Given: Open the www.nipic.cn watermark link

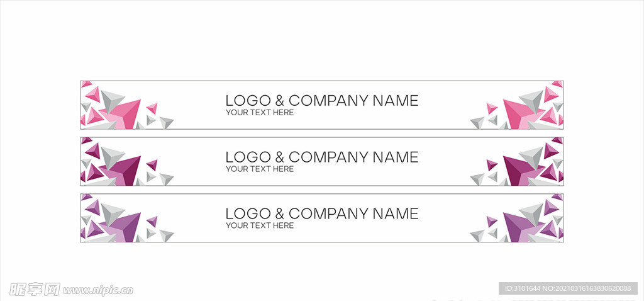Looking at the screenshot, I should tap(97, 290).
